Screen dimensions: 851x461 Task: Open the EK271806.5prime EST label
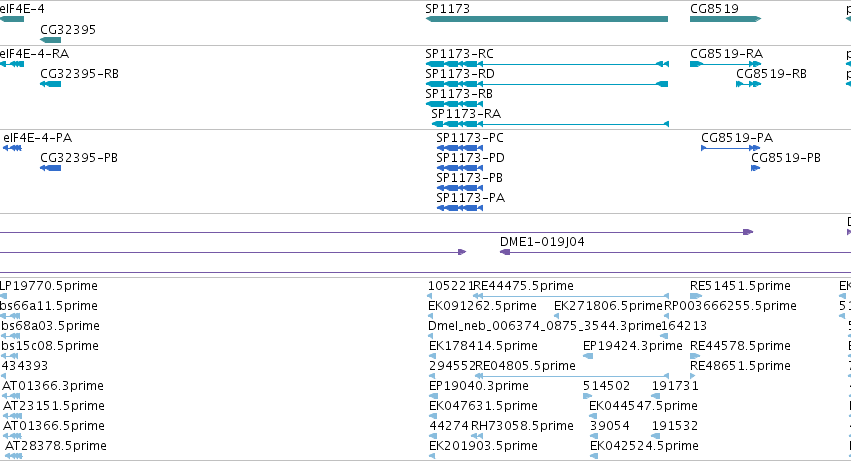608,306
